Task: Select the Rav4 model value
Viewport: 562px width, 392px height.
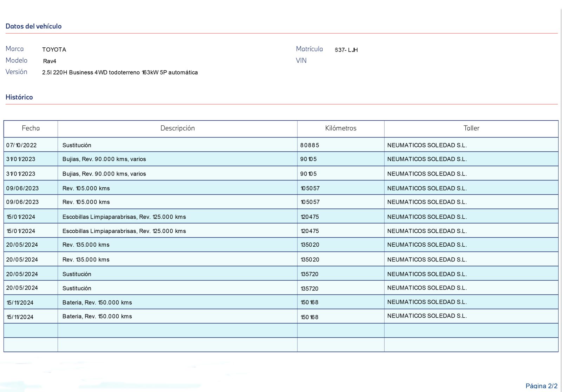Action: (50, 61)
